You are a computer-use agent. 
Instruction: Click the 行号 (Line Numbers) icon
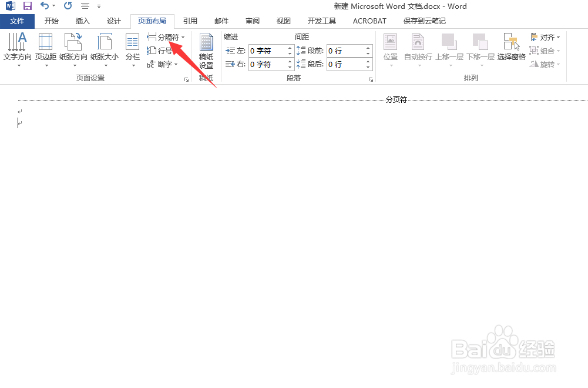(x=162, y=51)
